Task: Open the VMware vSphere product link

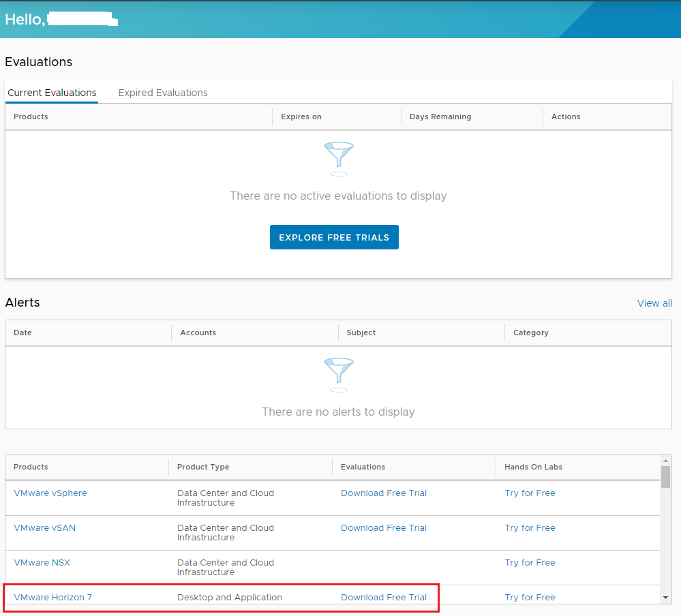Action: (x=50, y=493)
